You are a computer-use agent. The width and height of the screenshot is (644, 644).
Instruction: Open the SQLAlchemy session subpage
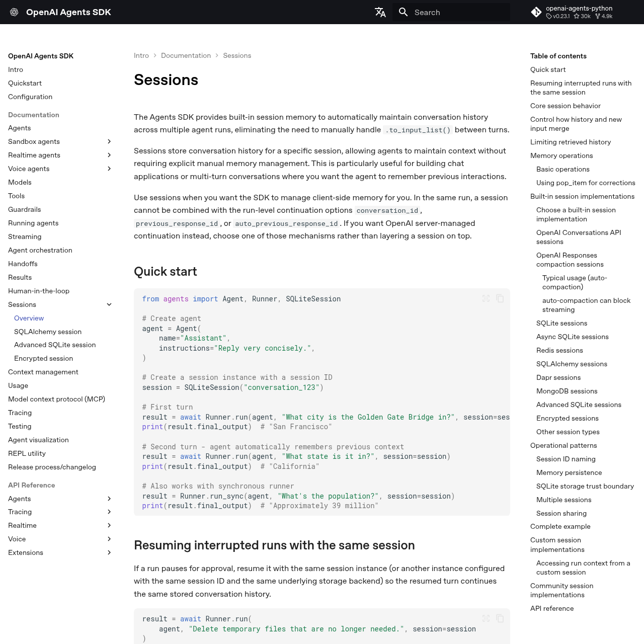click(x=48, y=332)
